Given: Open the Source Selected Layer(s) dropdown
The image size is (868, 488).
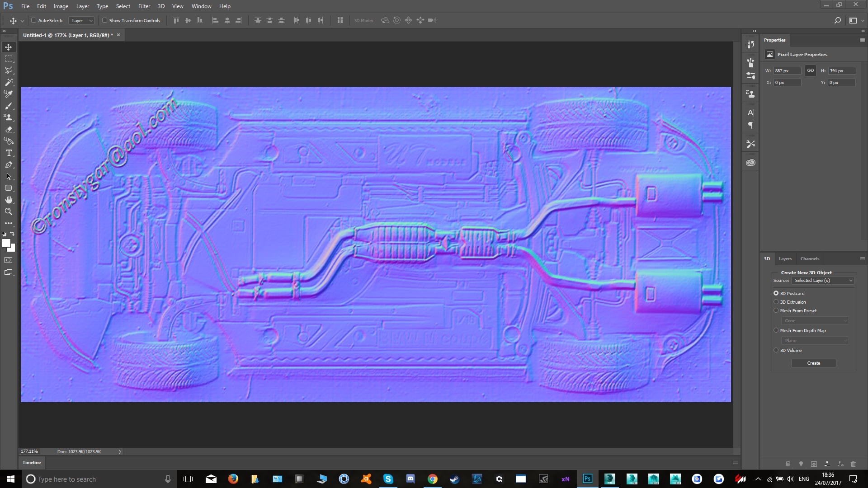Looking at the screenshot, I should coord(822,281).
